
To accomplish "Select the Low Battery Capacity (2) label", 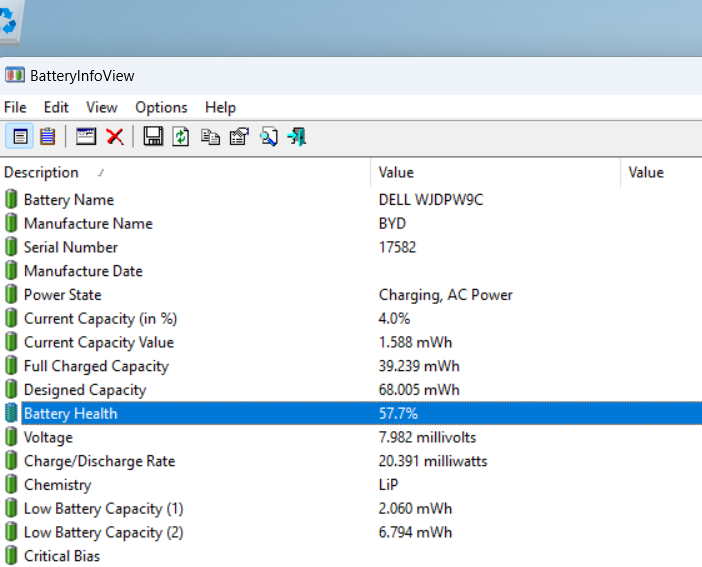I will coord(103,532).
